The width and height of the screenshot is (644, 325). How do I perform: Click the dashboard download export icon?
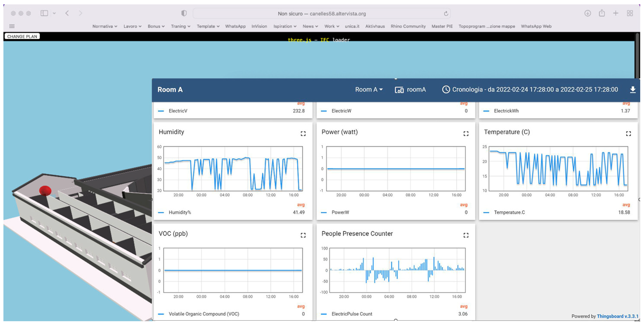tap(632, 90)
